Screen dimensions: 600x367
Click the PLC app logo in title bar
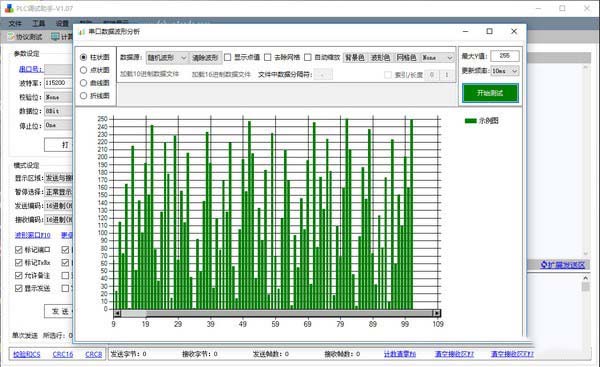click(x=9, y=8)
